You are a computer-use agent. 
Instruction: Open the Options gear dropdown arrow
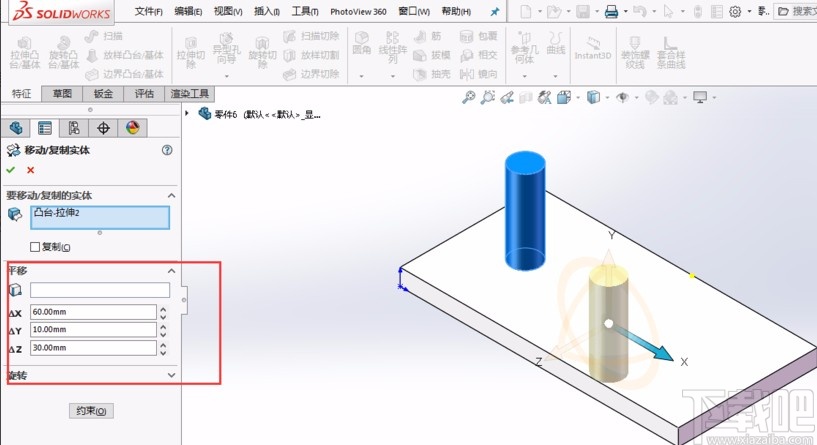tap(749, 11)
